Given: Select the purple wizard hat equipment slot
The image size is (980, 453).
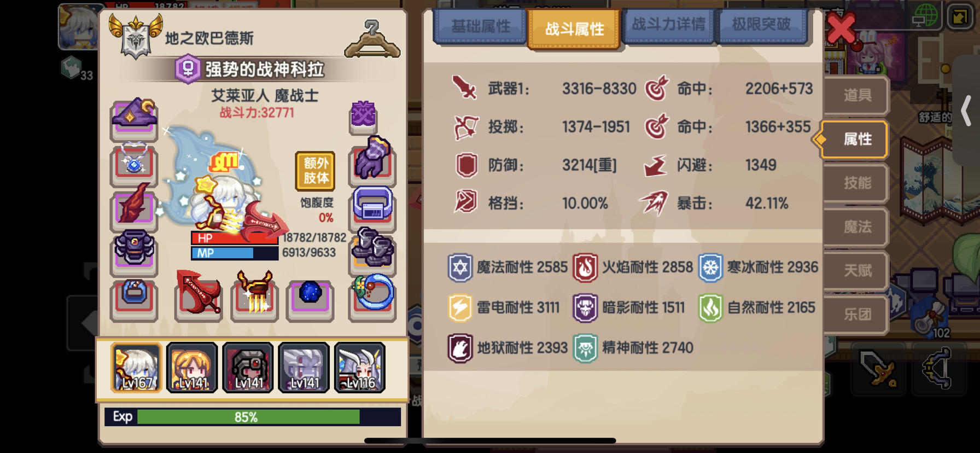Looking at the screenshot, I should 134,119.
